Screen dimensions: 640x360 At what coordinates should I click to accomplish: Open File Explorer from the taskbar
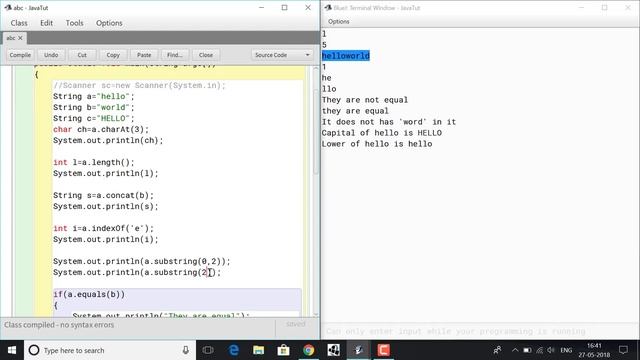[258, 350]
